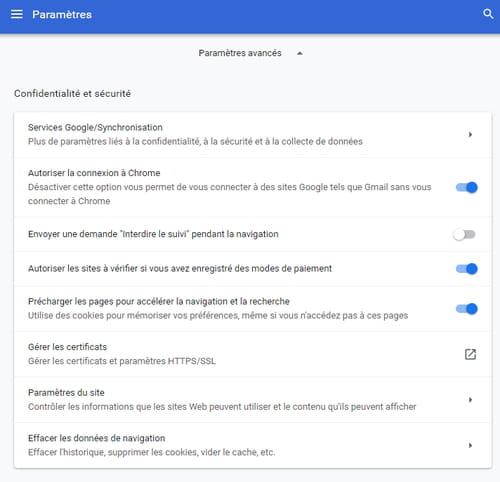Click Précharger les pages label text
This screenshot has width=500, height=482.
pyautogui.click(x=159, y=301)
